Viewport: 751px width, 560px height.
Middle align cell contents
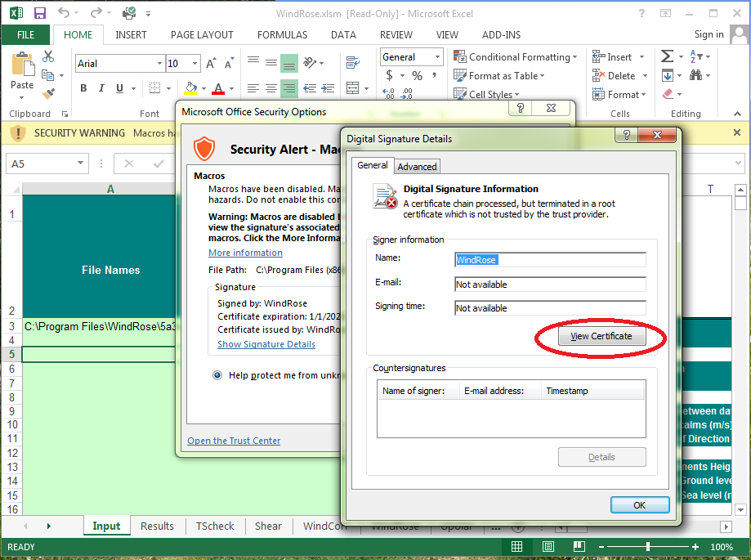271,63
